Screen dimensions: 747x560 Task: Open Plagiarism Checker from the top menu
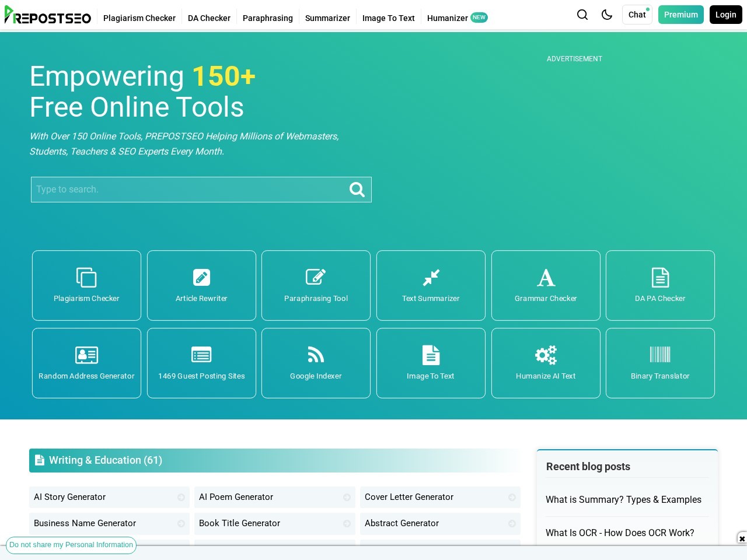139,18
